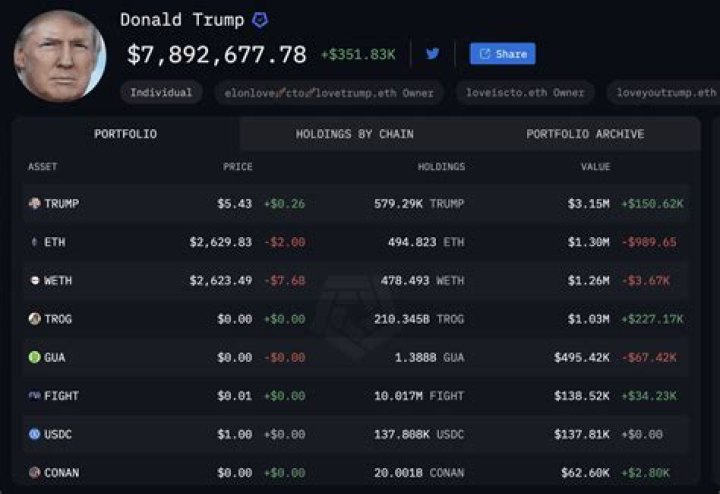The width and height of the screenshot is (720, 494).
Task: Click the WETH token icon
Action: [34, 281]
